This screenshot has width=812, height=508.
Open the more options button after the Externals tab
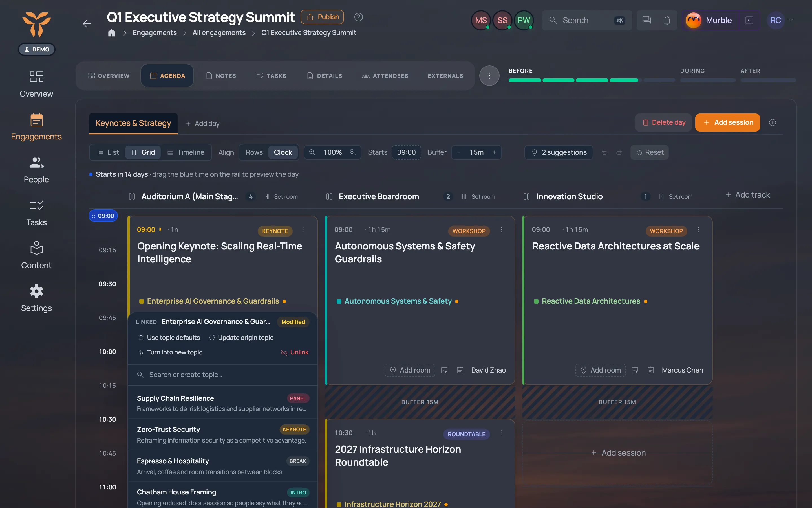coord(489,76)
